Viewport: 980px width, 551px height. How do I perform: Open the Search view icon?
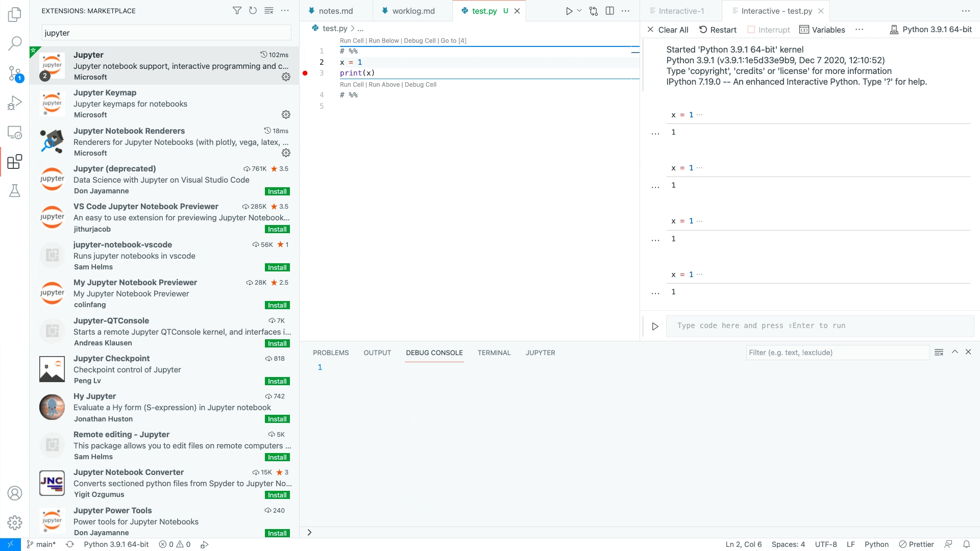point(15,43)
